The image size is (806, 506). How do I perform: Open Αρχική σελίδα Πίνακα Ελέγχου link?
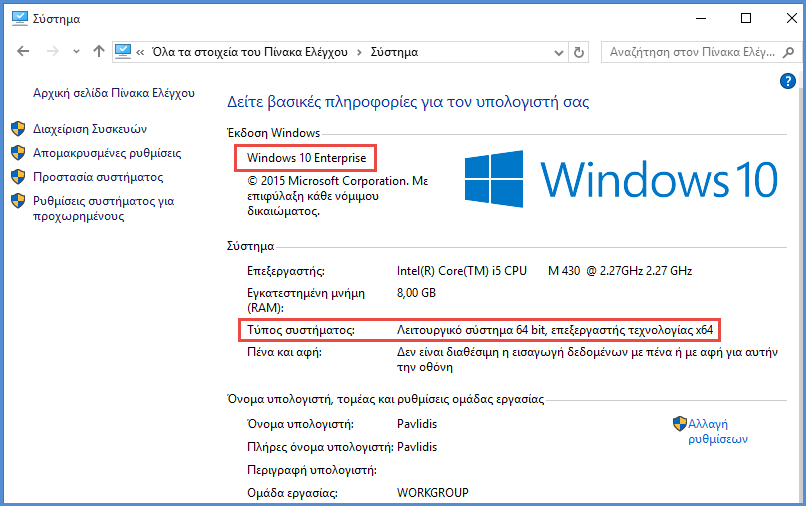tap(114, 93)
